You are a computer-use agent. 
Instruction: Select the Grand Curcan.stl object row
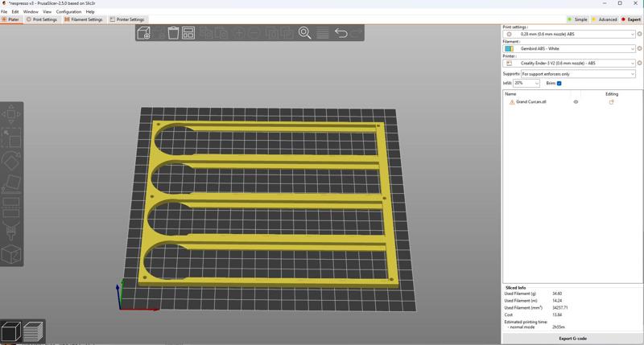tap(572, 102)
